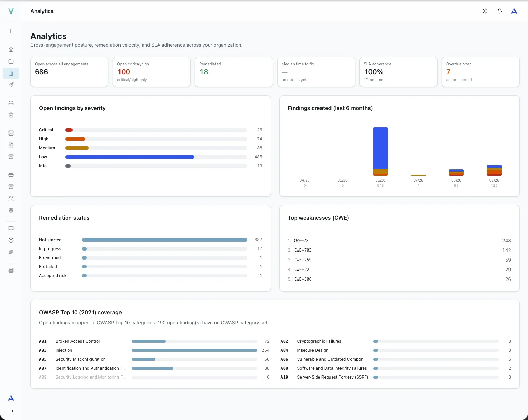Click the Not started remediation progress bar
This screenshot has width=528, height=420.
[x=164, y=240]
